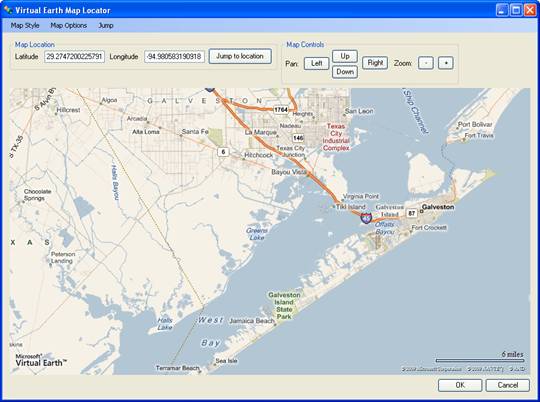Maximize the Map Locator window

click(516, 10)
